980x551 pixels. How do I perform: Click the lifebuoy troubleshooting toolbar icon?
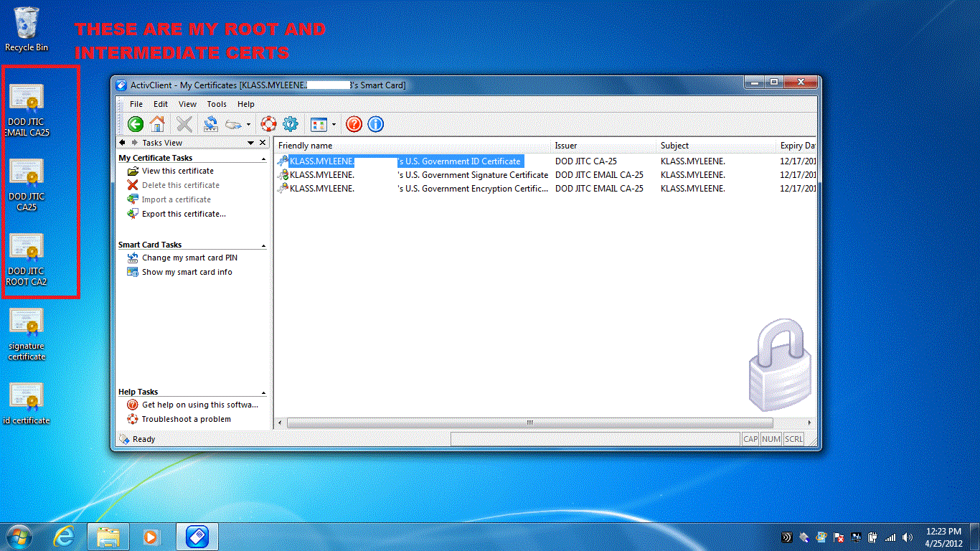coord(268,124)
